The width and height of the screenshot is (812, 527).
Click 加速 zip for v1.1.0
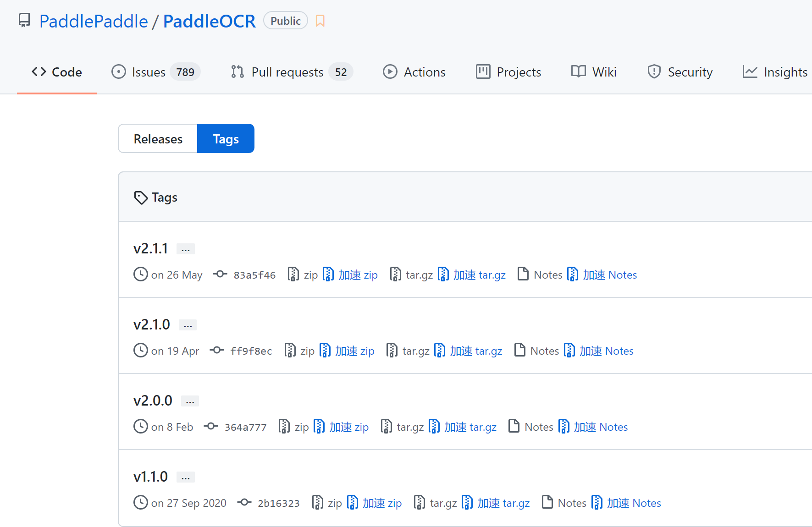pyautogui.click(x=375, y=503)
